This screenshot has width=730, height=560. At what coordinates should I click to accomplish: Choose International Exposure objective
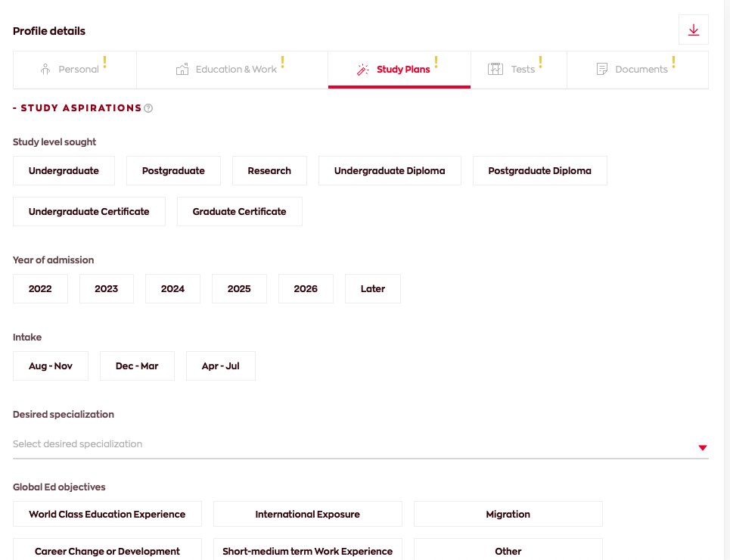point(307,515)
